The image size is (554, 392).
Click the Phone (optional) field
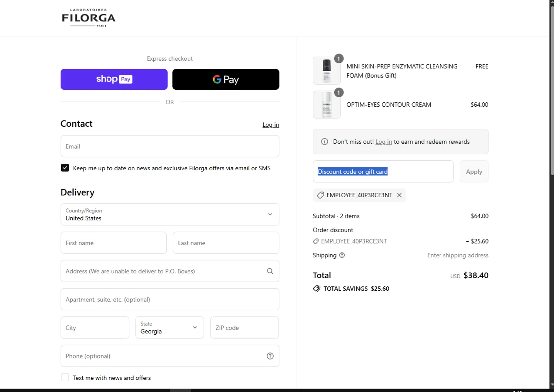[x=170, y=356]
